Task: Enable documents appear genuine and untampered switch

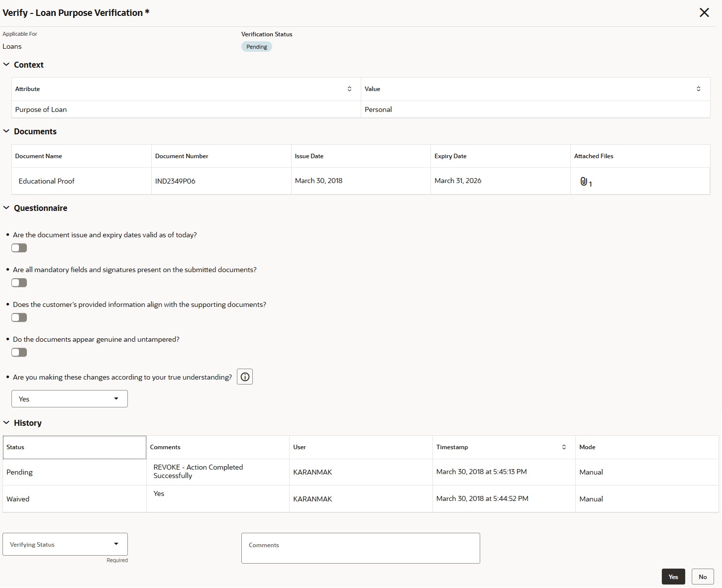Action: click(x=19, y=352)
